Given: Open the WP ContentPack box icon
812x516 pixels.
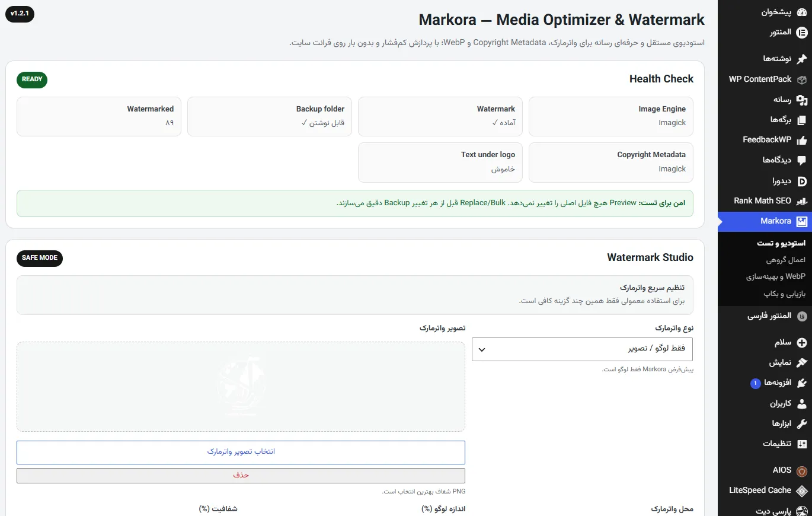Looking at the screenshot, I should pyautogui.click(x=802, y=79).
